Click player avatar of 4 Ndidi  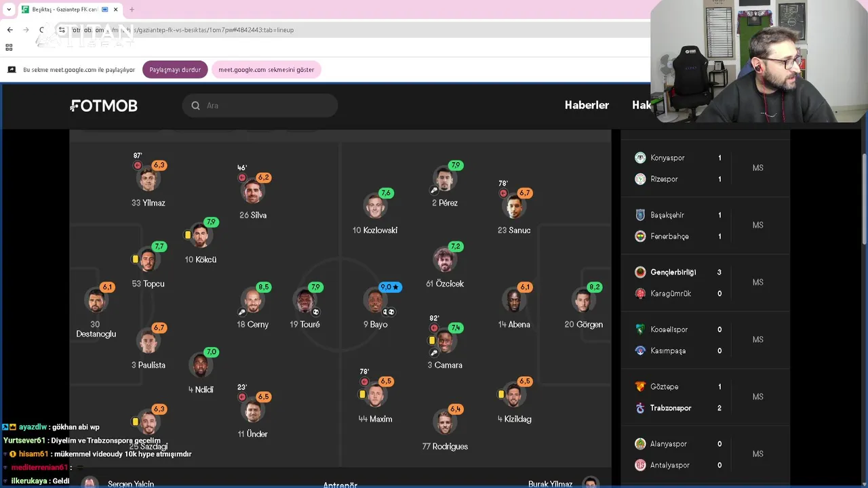[201, 366]
